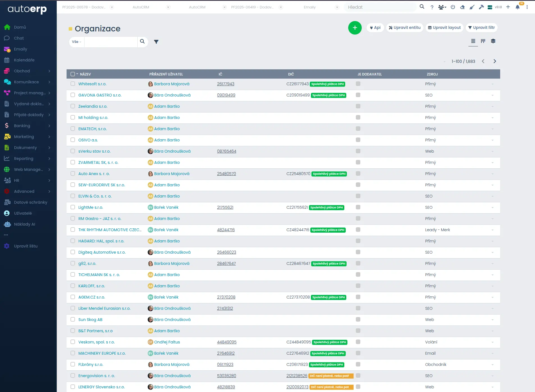Open the Vše search scope dropdown
Image resolution: width=535 pixels, height=392 pixels.
pos(76,42)
